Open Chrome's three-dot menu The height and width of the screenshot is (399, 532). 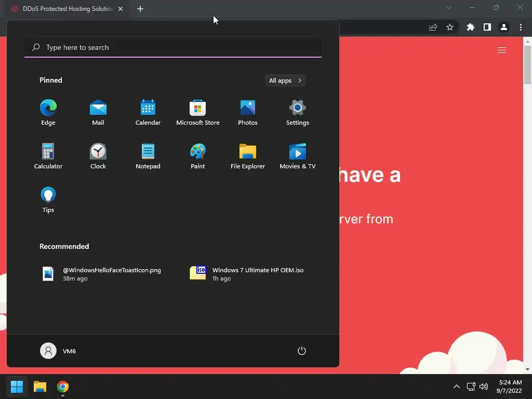(x=521, y=27)
